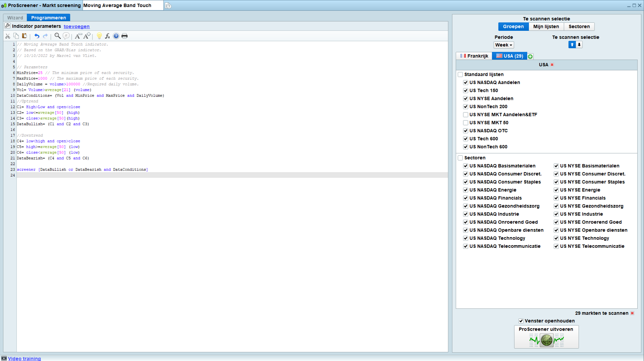Undo the last edit in the code editor
This screenshot has height=361, width=644.
tap(37, 36)
